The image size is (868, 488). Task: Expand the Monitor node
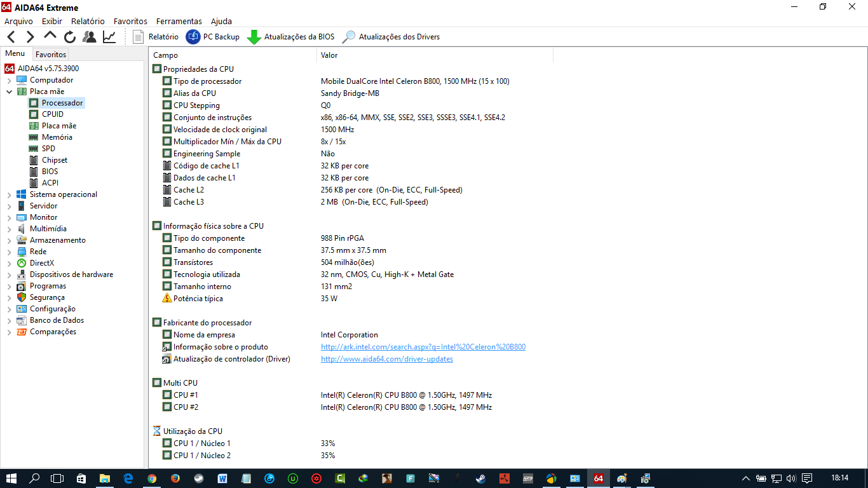10,217
